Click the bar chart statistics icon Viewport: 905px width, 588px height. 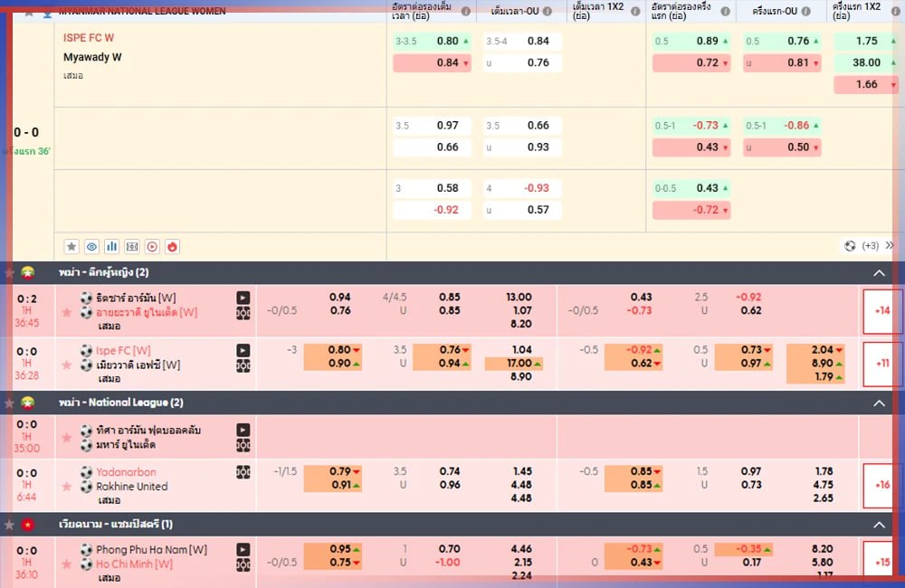112,246
